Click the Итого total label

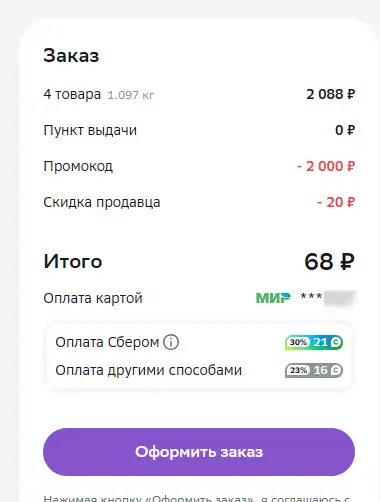coord(73,261)
